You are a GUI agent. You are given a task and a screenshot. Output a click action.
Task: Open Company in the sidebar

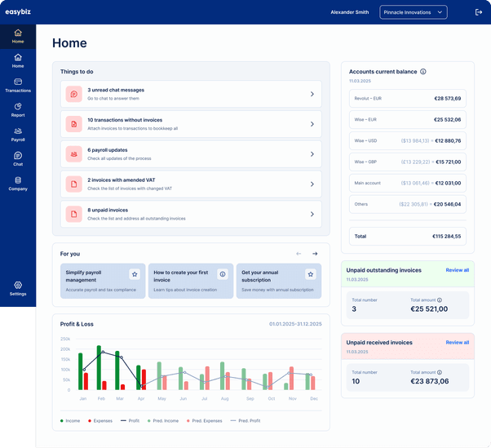pos(18,184)
